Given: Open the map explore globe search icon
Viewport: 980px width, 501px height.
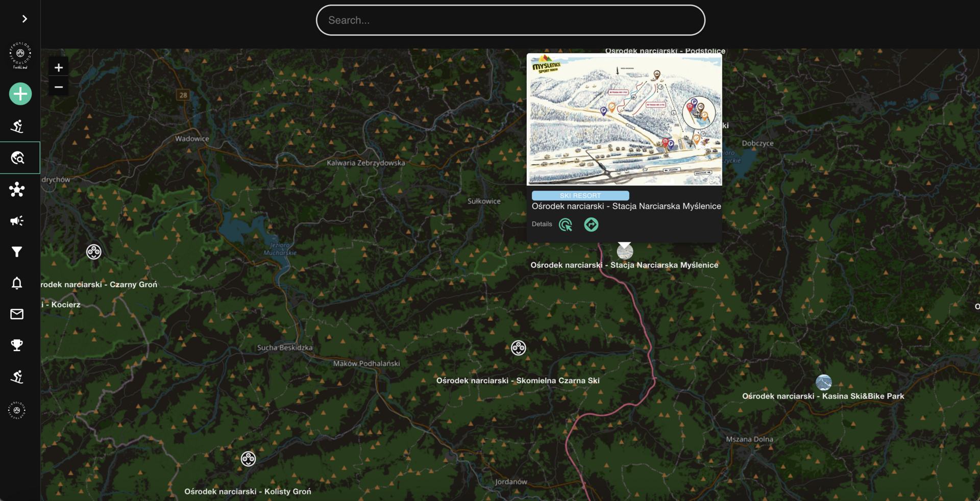Looking at the screenshot, I should [x=17, y=158].
